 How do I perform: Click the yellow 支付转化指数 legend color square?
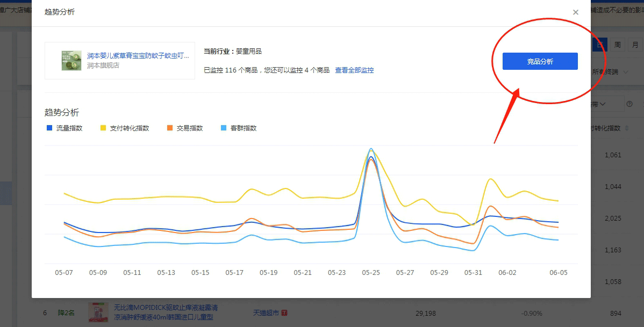103,128
